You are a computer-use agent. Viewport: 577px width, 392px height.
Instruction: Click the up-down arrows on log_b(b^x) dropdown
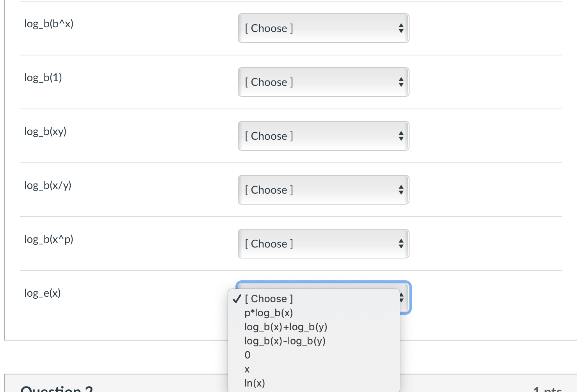click(401, 28)
